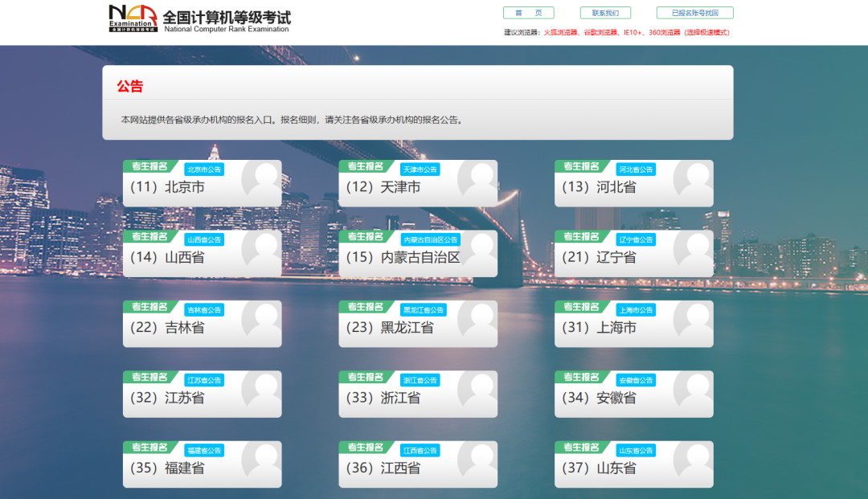Select the text (23) 黑龙江省
This screenshot has height=499, width=868.
[390, 328]
